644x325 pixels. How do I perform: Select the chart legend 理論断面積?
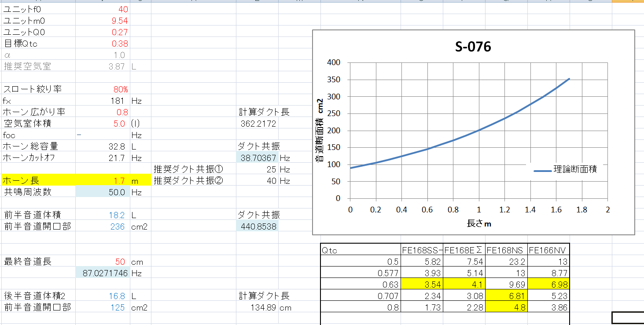click(x=565, y=170)
